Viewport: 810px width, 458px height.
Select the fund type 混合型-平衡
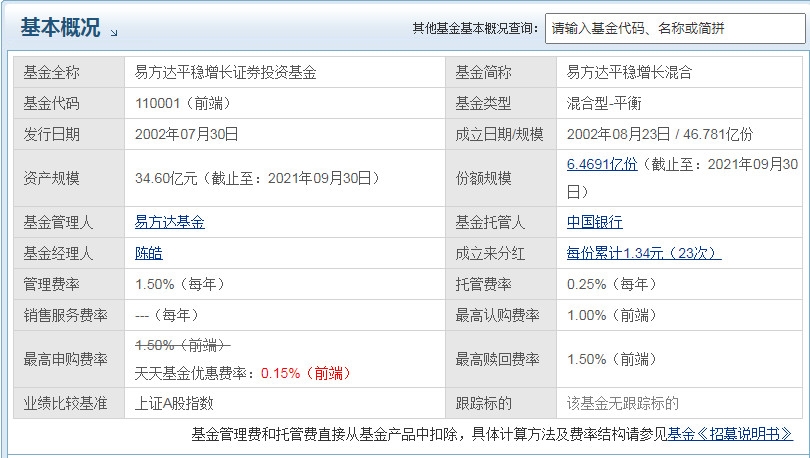[x=604, y=103]
